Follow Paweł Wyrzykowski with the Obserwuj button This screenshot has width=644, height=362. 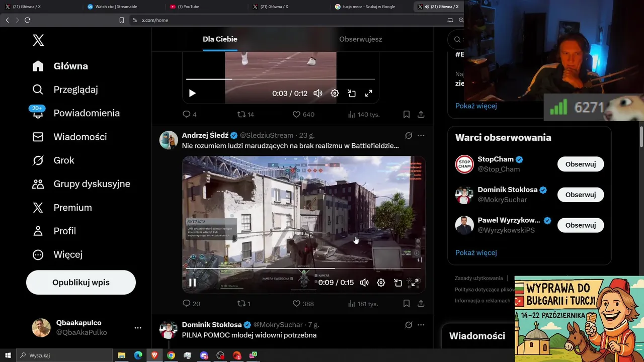[x=581, y=225]
